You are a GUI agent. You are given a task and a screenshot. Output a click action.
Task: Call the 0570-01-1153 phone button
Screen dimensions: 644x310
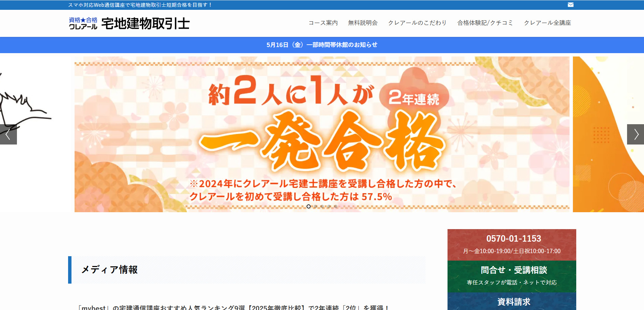click(x=512, y=245)
